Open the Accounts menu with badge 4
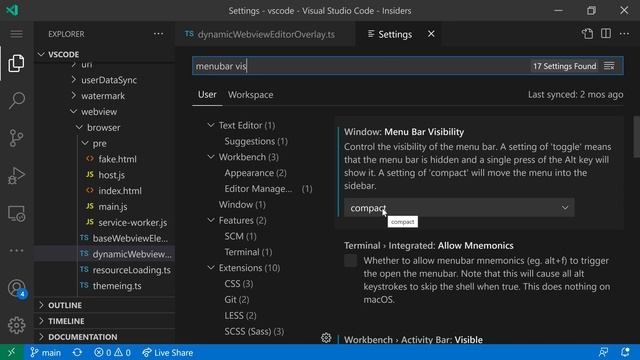This screenshot has height=360, width=640. pos(17,288)
